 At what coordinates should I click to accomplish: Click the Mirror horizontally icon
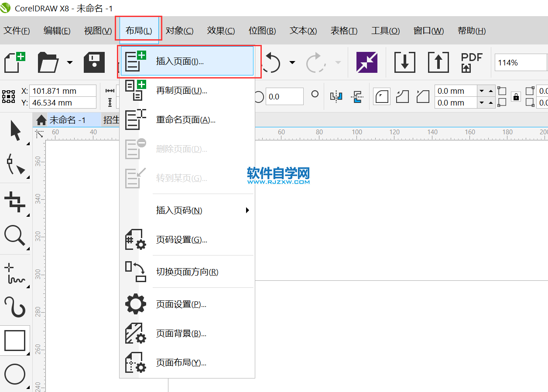pyautogui.click(x=336, y=96)
